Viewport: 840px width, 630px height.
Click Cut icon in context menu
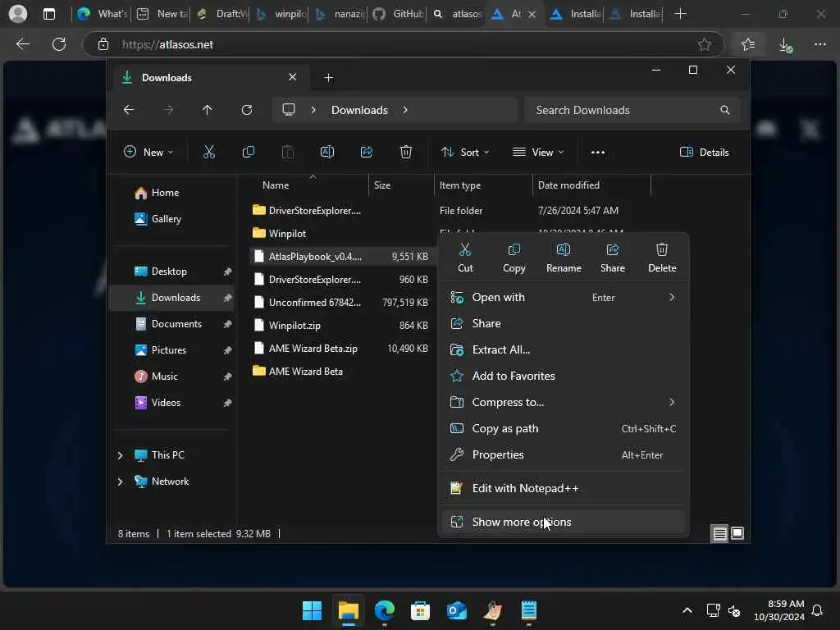tap(465, 258)
